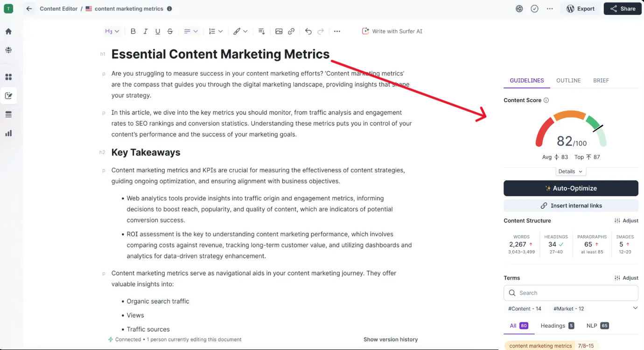The image size is (644, 350).
Task: Select the Content Editor sidebar icon
Action: 8,96
